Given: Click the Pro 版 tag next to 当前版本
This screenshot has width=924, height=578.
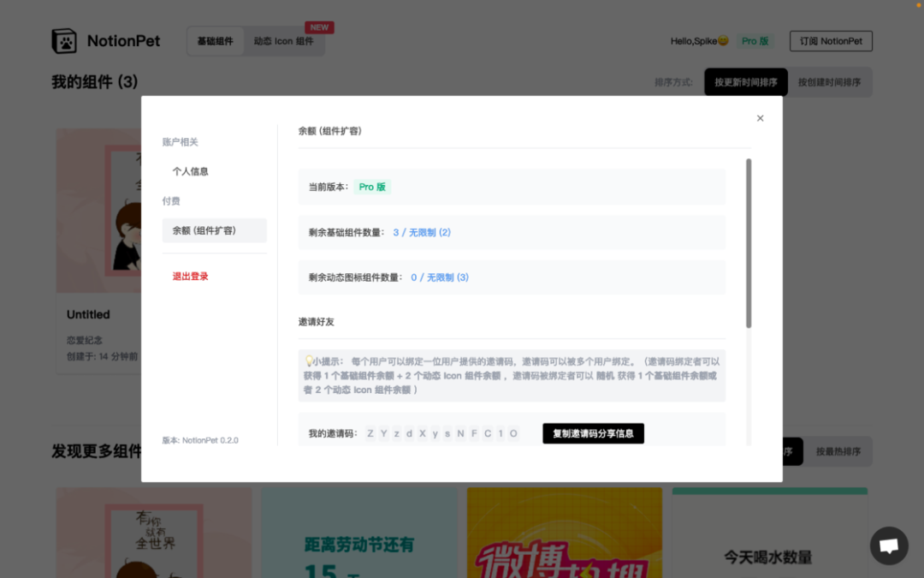Looking at the screenshot, I should pos(372,187).
